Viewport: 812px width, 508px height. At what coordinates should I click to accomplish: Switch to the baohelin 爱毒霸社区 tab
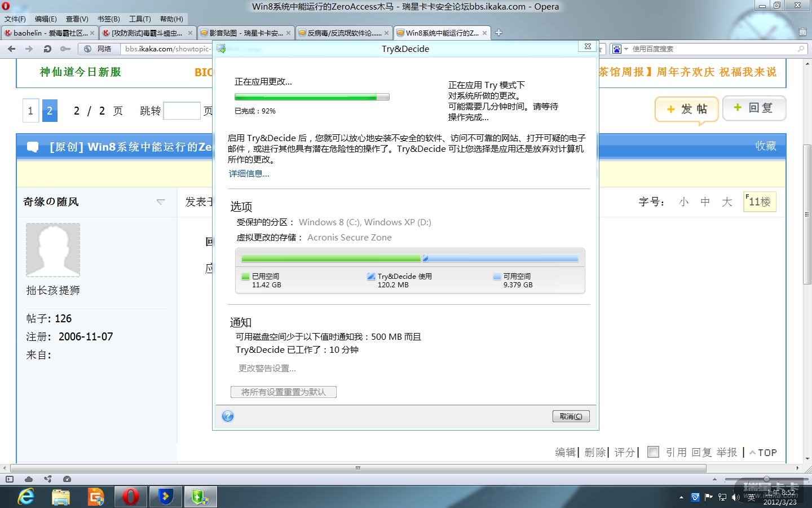coord(50,33)
